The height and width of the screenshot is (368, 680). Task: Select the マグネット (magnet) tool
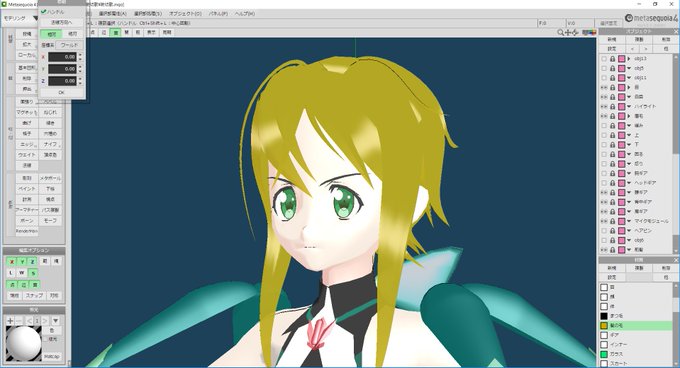[27, 112]
